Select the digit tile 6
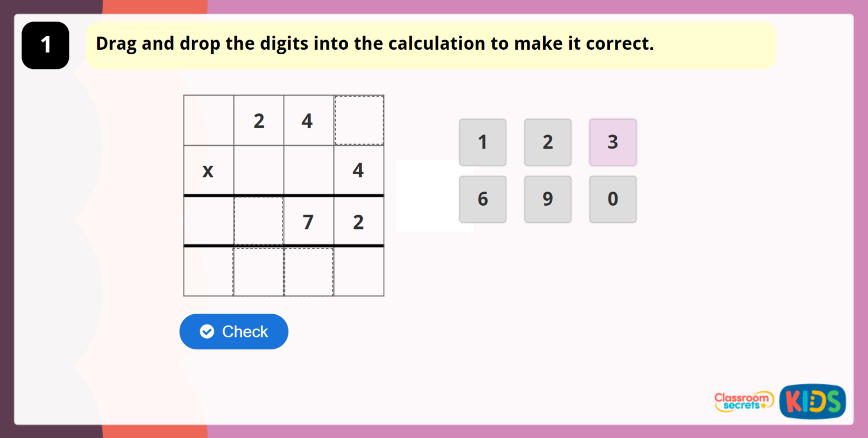Image resolution: width=868 pixels, height=438 pixels. tap(483, 199)
